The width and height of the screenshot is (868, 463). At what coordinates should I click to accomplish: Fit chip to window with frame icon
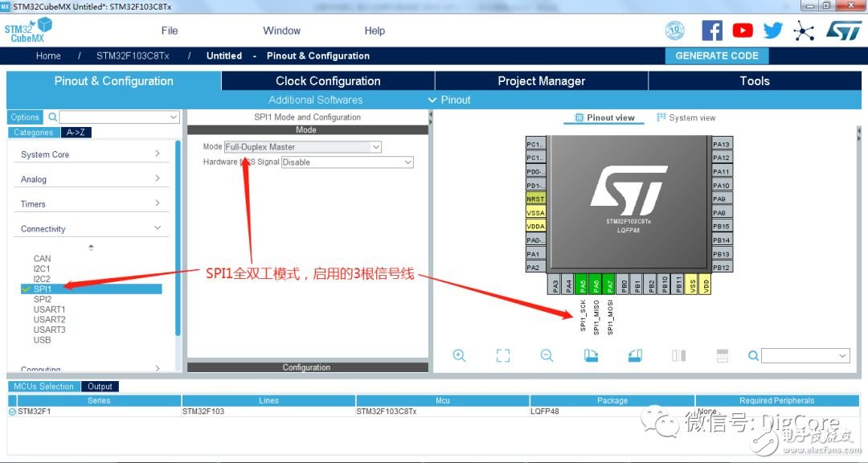(x=502, y=355)
